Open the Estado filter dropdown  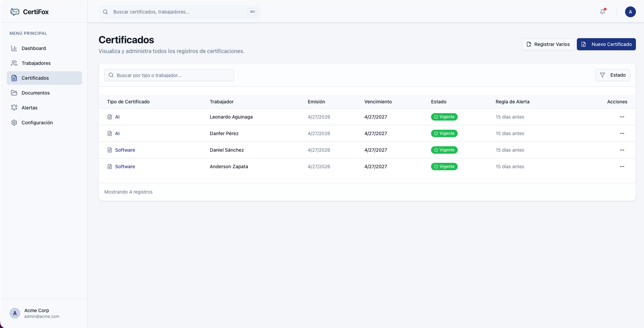[x=612, y=75]
